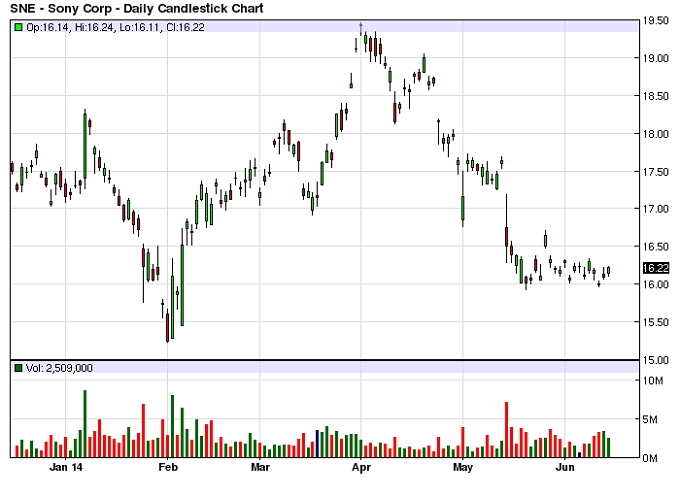Click the blue volume bar in mid-March
The image size is (680, 497).
[x=317, y=444]
